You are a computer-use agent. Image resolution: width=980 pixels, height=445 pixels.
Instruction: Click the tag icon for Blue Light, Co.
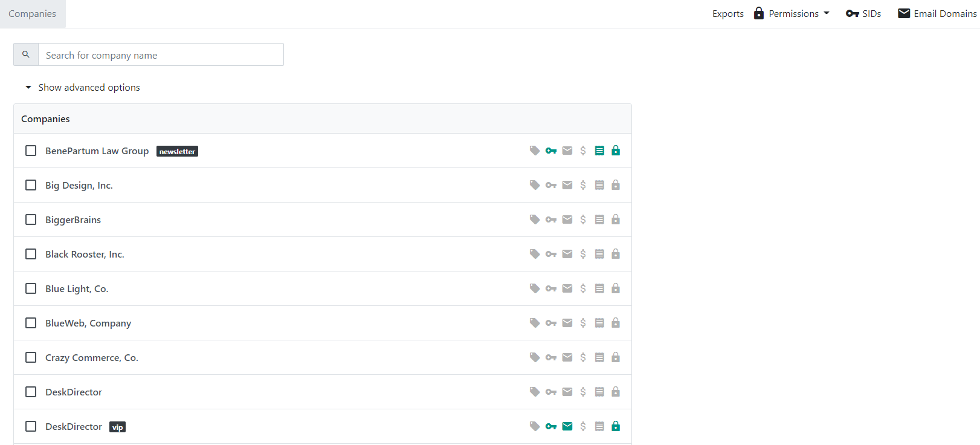535,288
